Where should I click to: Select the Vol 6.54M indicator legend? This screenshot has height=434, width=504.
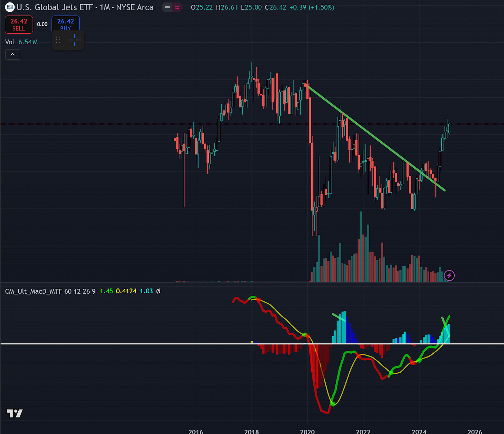[x=21, y=42]
